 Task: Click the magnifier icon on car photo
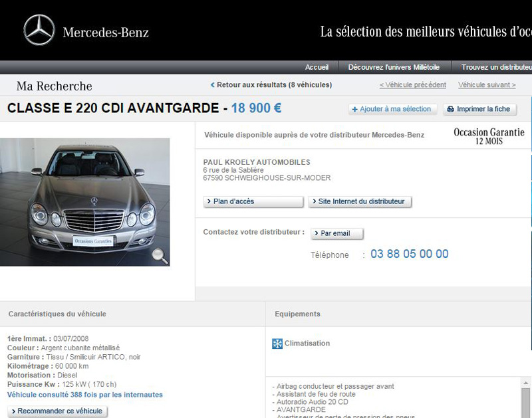click(160, 256)
